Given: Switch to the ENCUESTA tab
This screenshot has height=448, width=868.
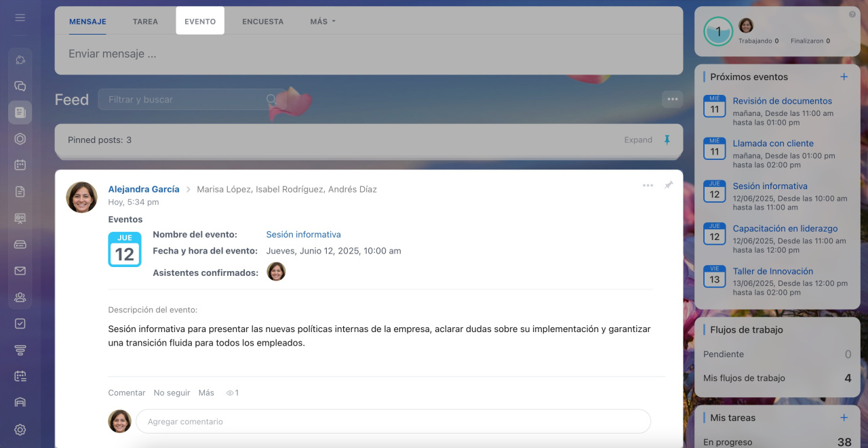Looking at the screenshot, I should (263, 22).
